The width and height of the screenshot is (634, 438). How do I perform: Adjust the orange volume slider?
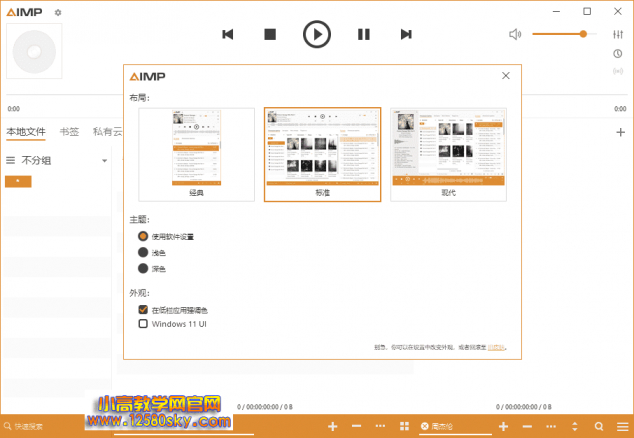(564, 34)
